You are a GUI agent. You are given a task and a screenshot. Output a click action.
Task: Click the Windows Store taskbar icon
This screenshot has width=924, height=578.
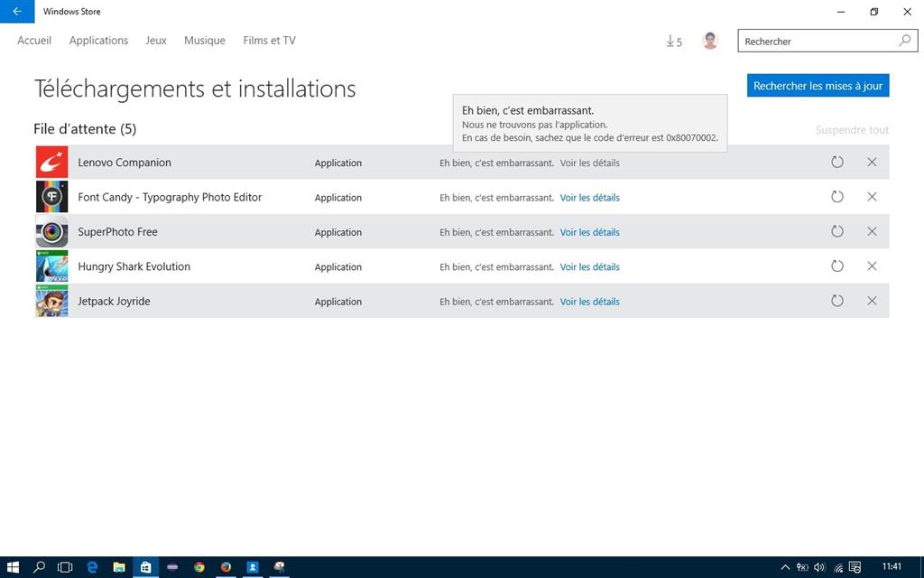(x=145, y=567)
